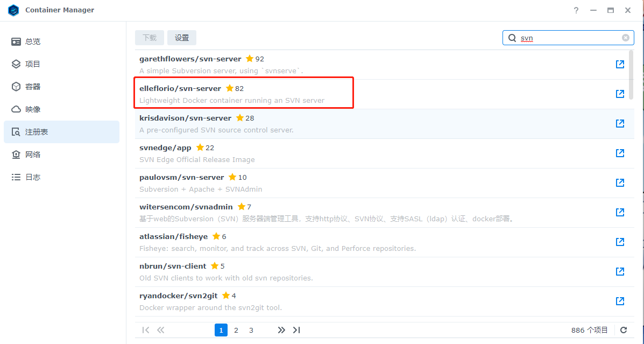Close the Container Manager window

(628, 10)
